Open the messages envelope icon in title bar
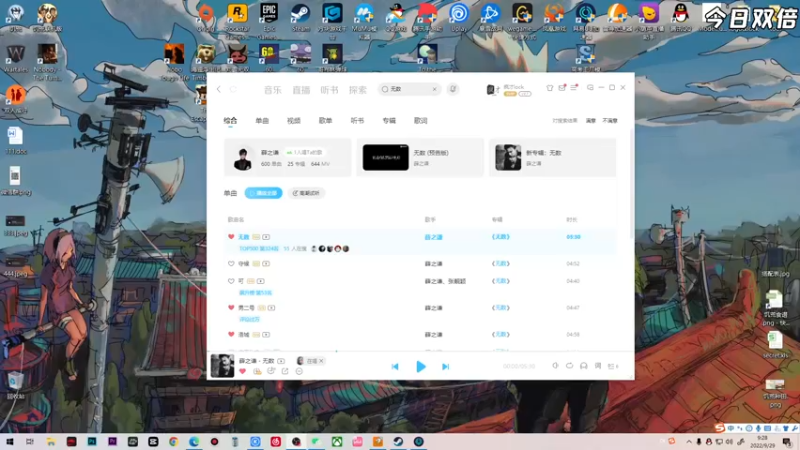 click(x=562, y=88)
